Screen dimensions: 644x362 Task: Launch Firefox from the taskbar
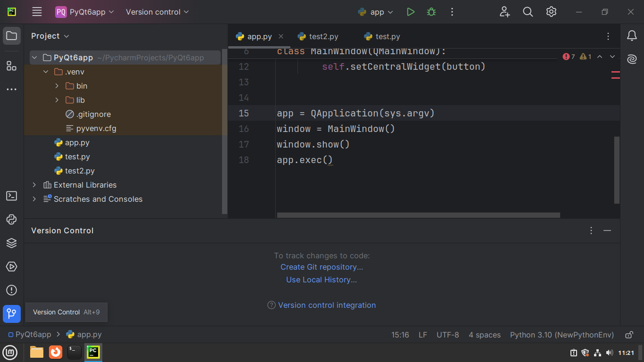coord(56,352)
